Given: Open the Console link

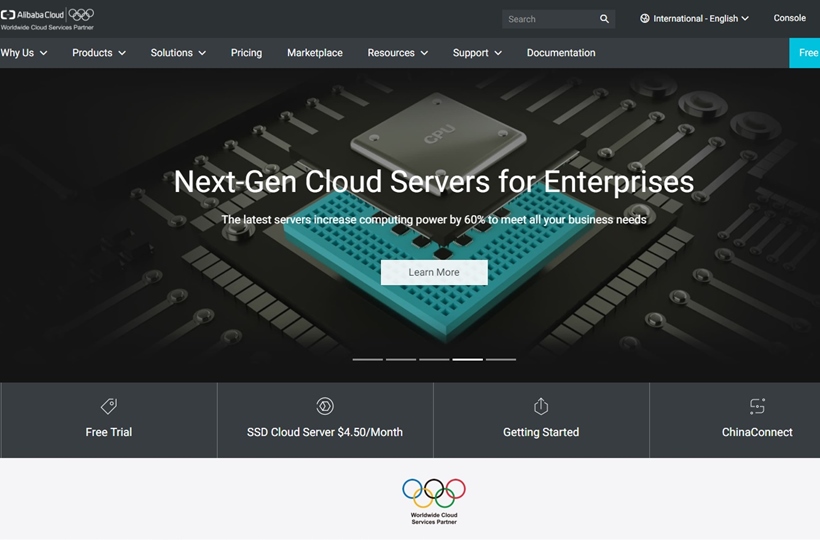Looking at the screenshot, I should (789, 18).
